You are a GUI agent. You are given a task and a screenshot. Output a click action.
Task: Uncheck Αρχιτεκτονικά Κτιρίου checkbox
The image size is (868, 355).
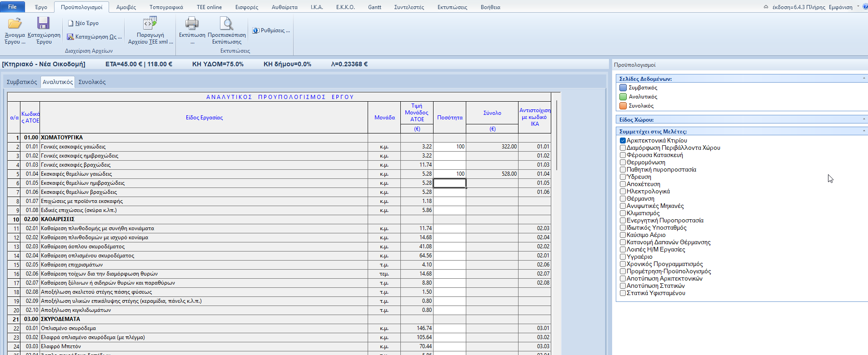click(623, 141)
